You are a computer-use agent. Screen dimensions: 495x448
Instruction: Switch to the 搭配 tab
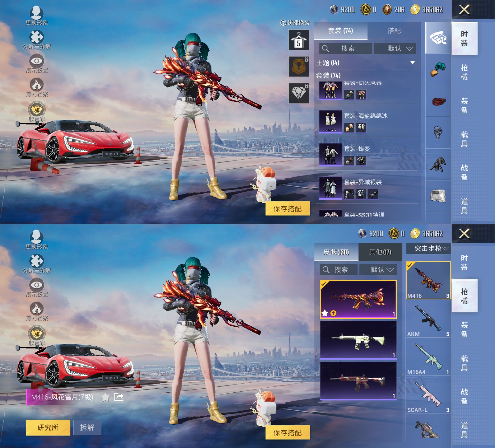pyautogui.click(x=394, y=31)
